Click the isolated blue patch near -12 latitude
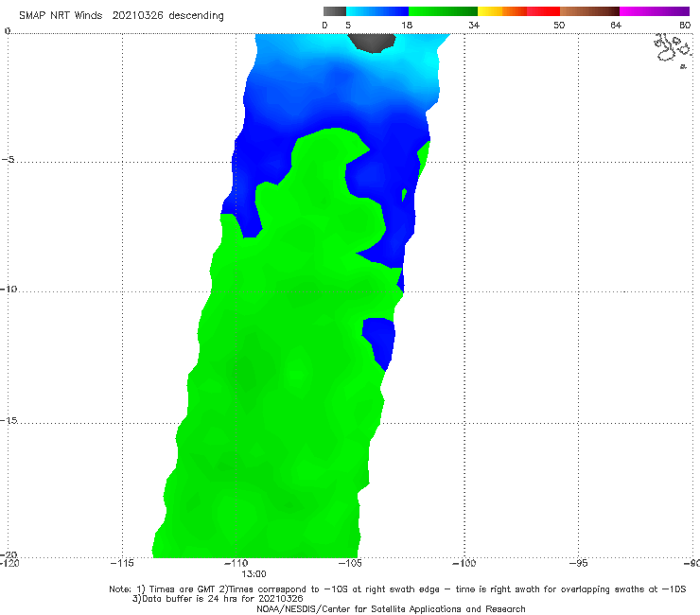Viewport: 700px width, 615px height. click(379, 343)
